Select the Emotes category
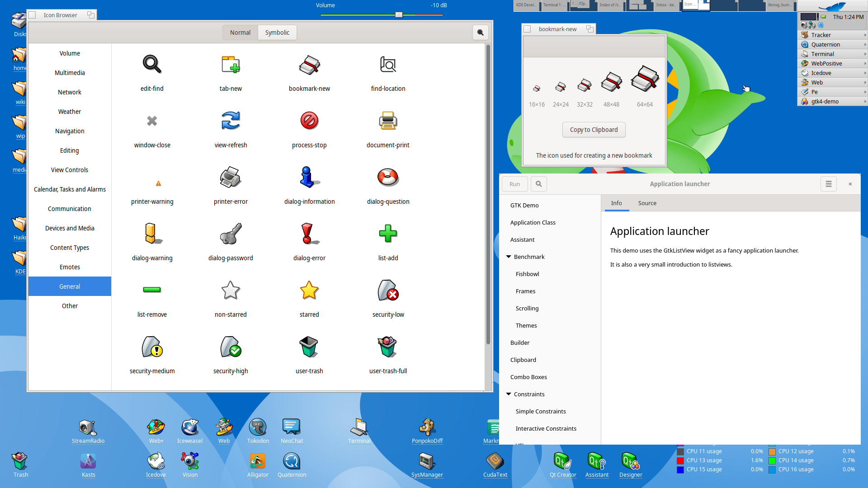868x488 pixels. [70, 267]
